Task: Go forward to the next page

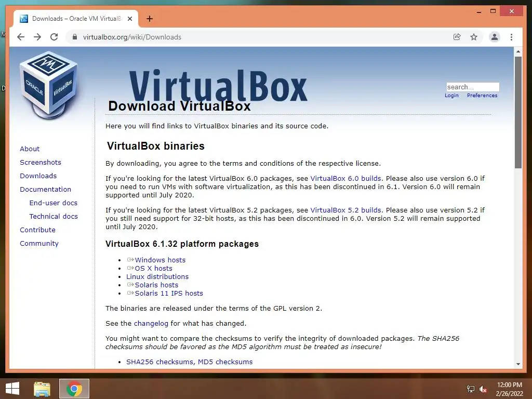Action: [37, 37]
